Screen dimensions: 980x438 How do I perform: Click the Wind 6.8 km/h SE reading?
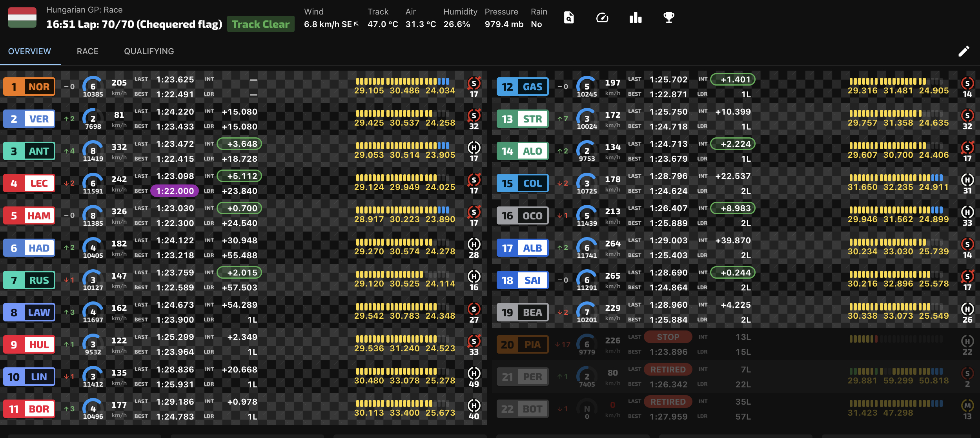tap(331, 24)
